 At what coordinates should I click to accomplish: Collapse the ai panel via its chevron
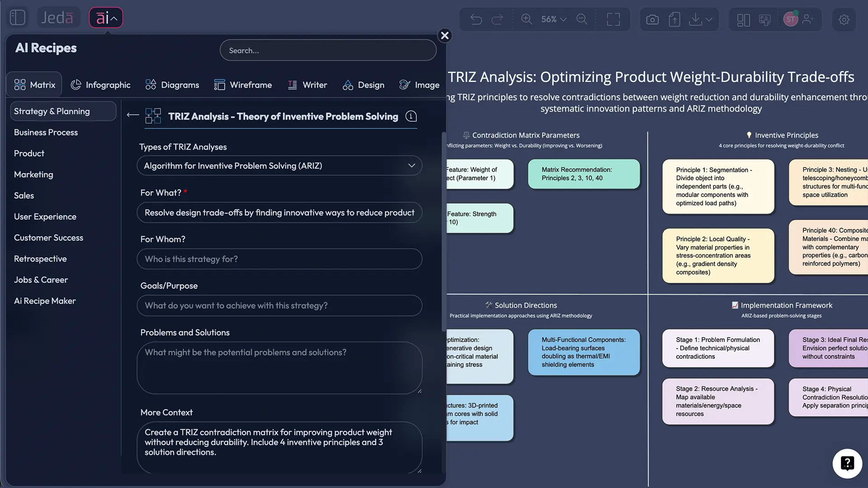(114, 18)
